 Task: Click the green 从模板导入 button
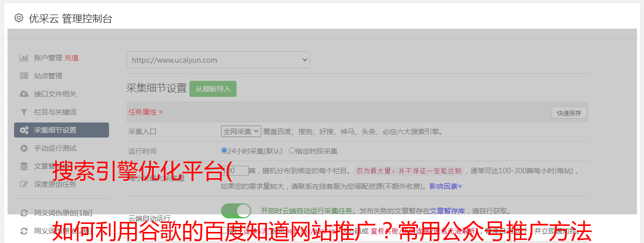click(213, 89)
